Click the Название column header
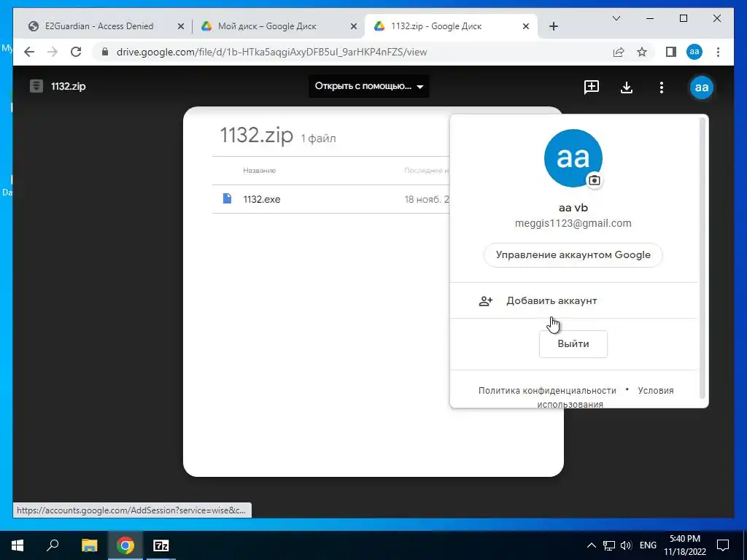This screenshot has height=560, width=747. click(259, 171)
